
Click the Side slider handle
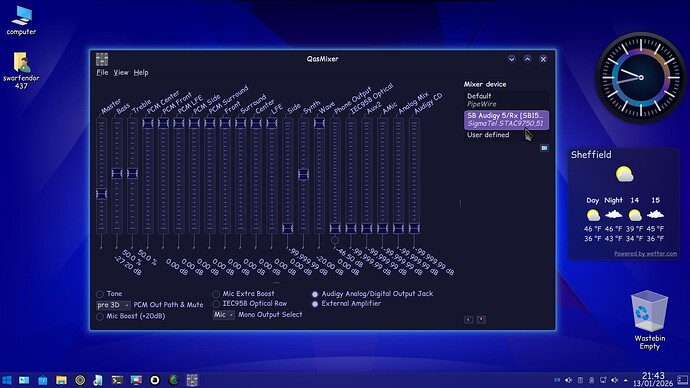[x=287, y=228]
